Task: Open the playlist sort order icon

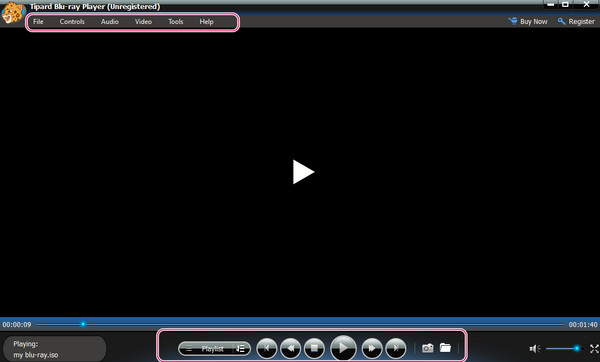Action: [241, 349]
